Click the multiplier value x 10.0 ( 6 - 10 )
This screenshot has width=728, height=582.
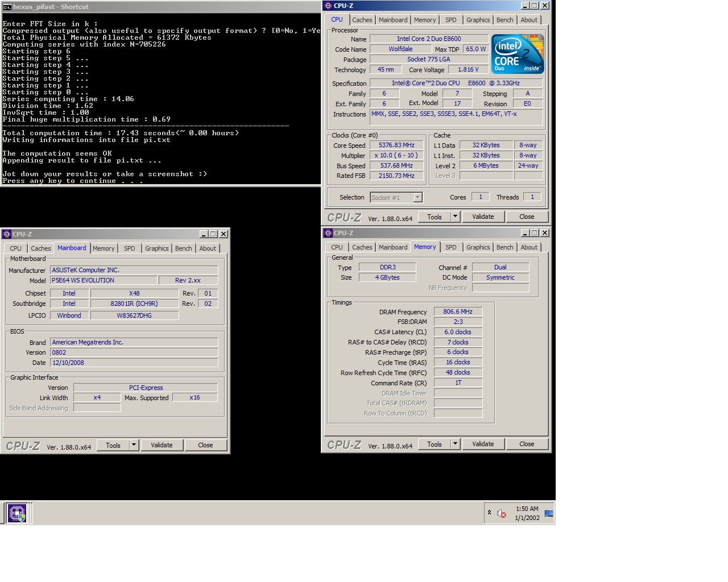(x=396, y=155)
